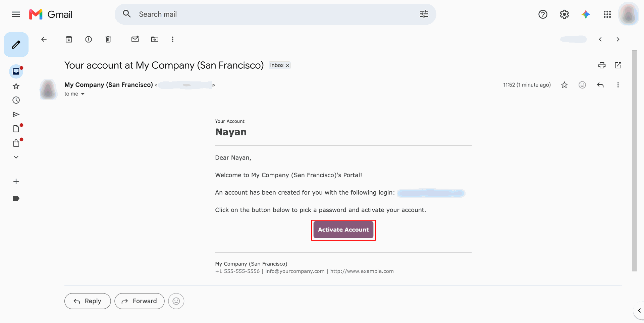Expand the 'to me' recipient details
The image size is (644, 323).
pos(83,94)
